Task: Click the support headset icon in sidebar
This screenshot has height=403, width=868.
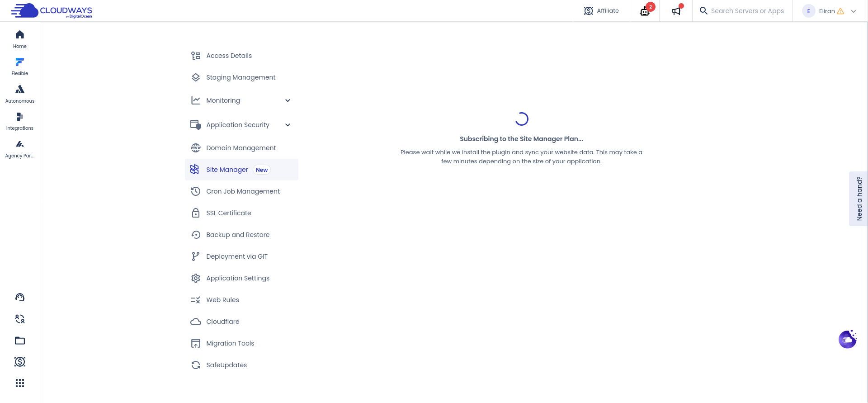Action: click(x=20, y=297)
